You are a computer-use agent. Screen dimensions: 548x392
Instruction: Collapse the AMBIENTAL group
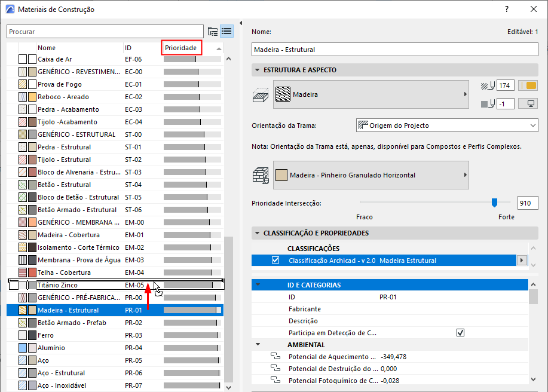[258, 344]
